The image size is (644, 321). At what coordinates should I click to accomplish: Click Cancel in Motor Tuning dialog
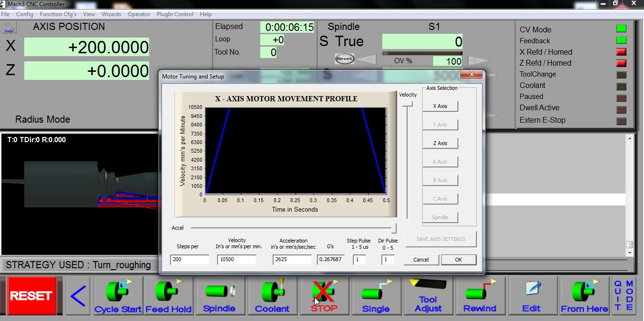pos(421,260)
